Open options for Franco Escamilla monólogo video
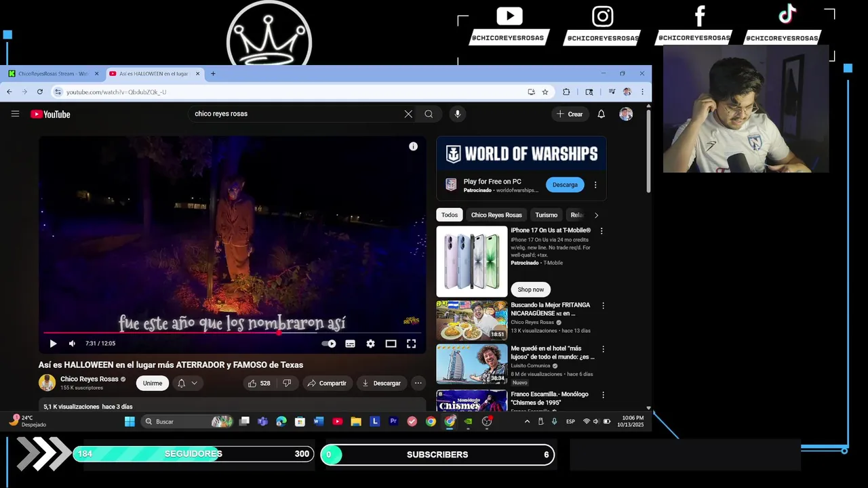Screen dimensions: 868x488 pyautogui.click(x=603, y=394)
